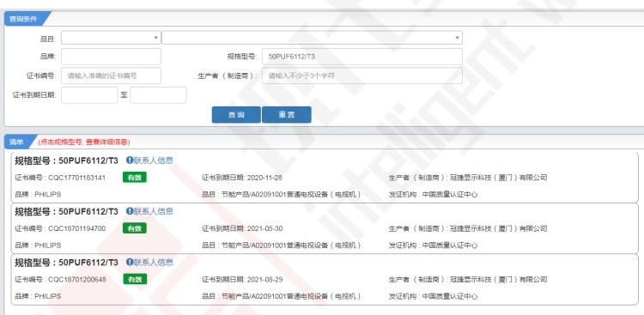644x315 pixels.
Task: Click the red hint 点击规格型号, 查看详细信息
Action: 84,142
